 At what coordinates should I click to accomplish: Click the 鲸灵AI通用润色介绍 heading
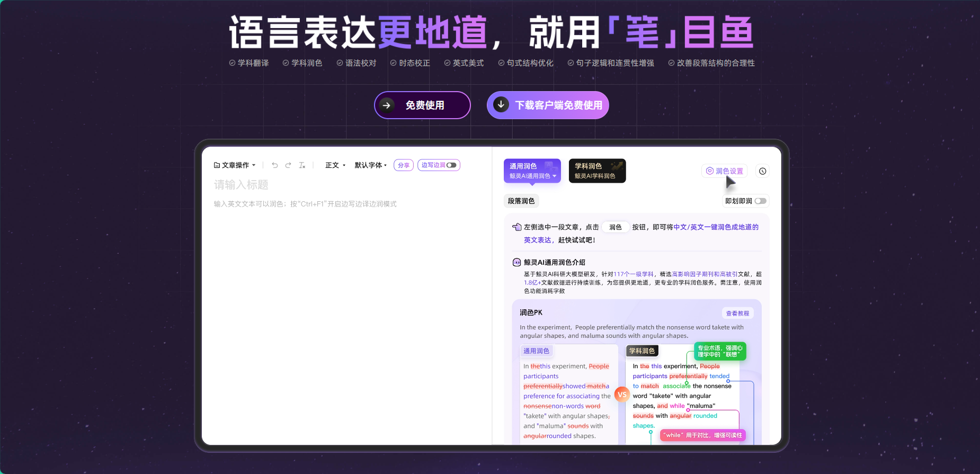click(554, 262)
